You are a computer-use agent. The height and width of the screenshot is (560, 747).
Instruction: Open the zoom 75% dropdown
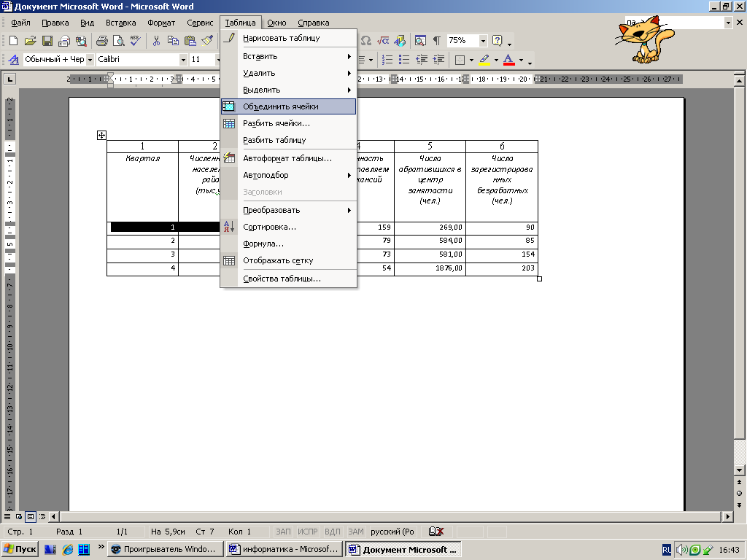click(482, 41)
